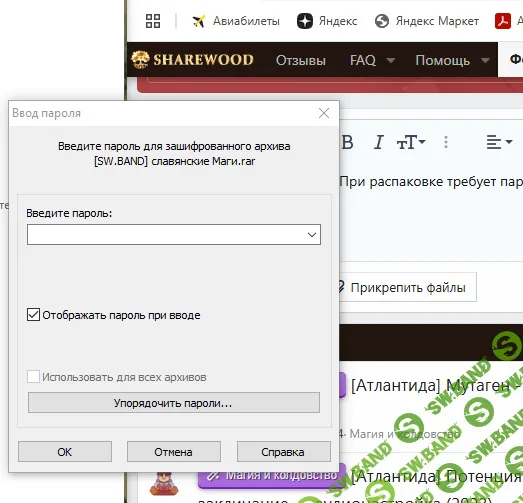Confirm the password with OK
Image resolution: width=523 pixels, height=503 pixels.
(65, 452)
